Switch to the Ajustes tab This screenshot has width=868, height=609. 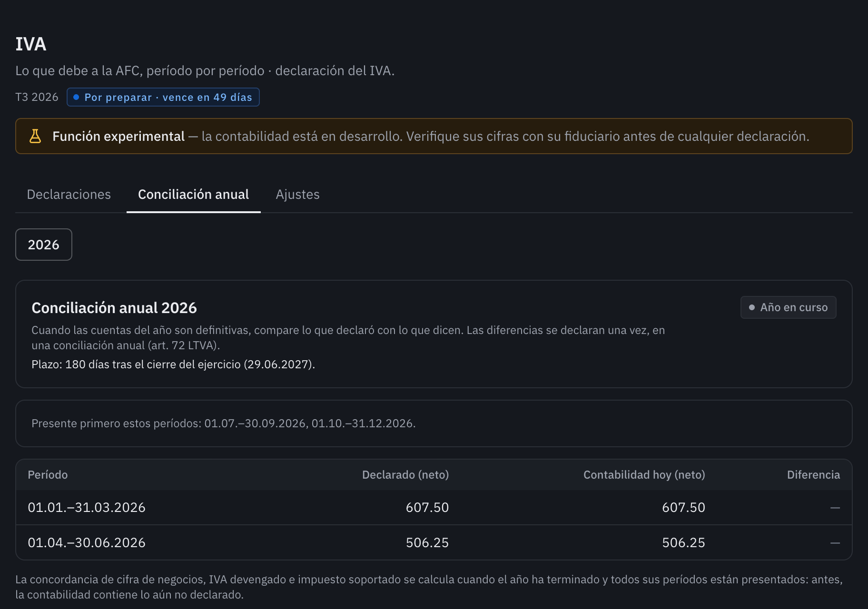coord(297,195)
